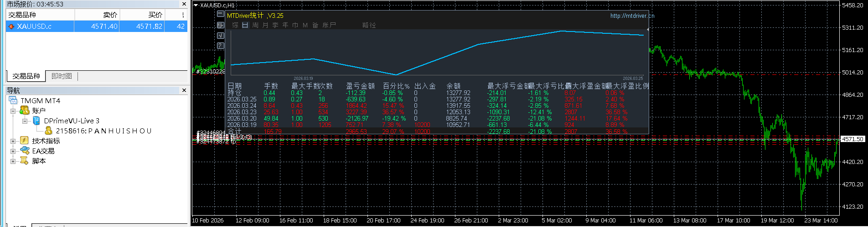This screenshot has height=227, width=868.
Task: Click the 盈亏金额 profit column header
Action: click(x=360, y=86)
